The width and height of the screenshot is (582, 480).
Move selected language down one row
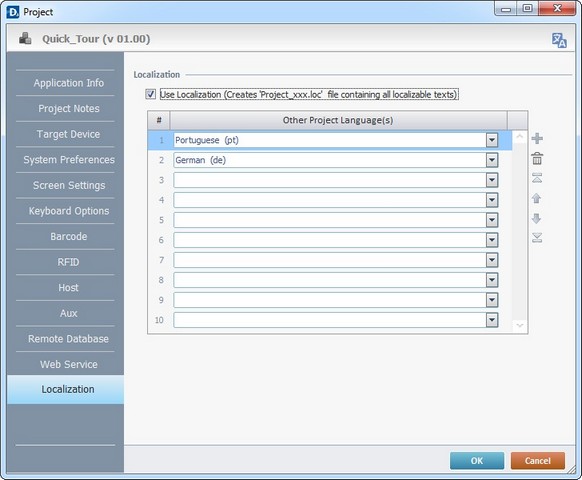coord(537,218)
